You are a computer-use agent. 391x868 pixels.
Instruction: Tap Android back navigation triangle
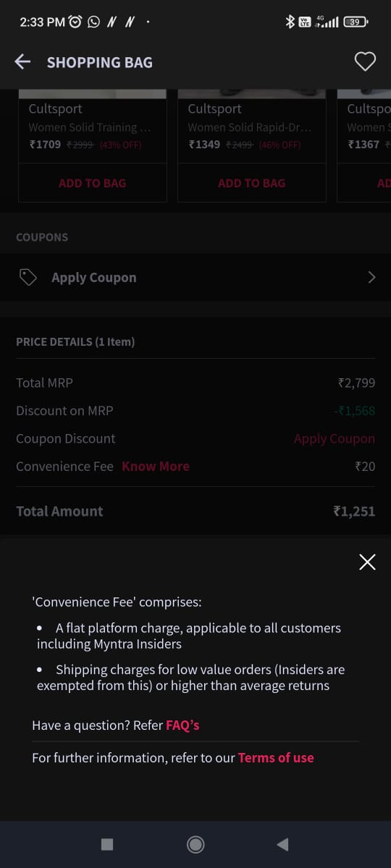click(283, 844)
